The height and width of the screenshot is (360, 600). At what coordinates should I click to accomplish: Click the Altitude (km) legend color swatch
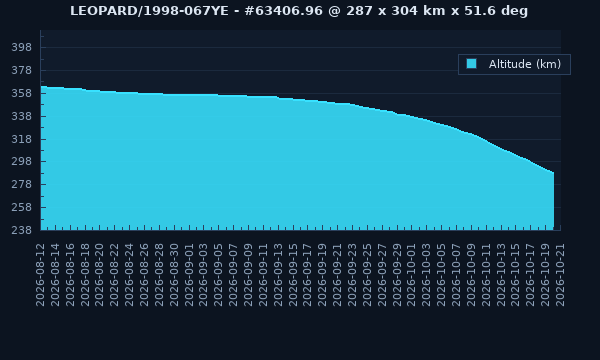click(x=471, y=64)
